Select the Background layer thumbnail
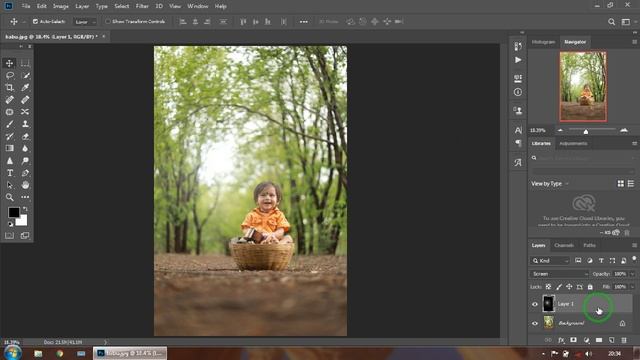The height and width of the screenshot is (360, 640). [x=549, y=323]
